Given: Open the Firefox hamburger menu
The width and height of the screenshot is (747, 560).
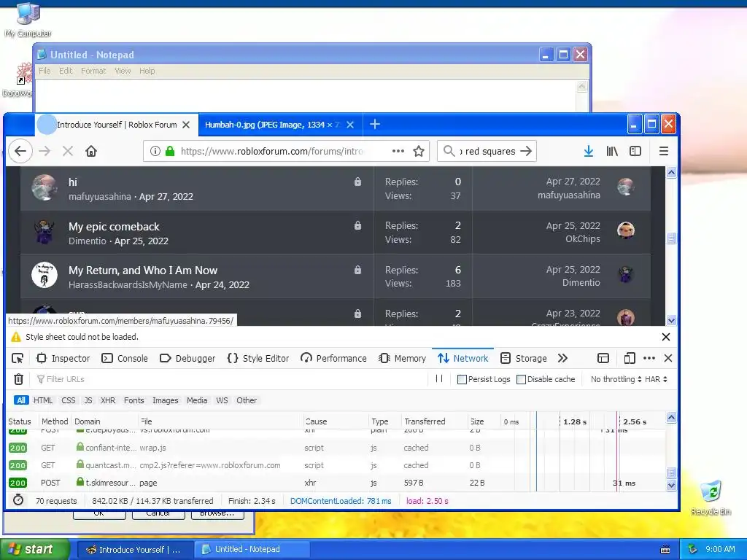Looking at the screenshot, I should (x=664, y=152).
